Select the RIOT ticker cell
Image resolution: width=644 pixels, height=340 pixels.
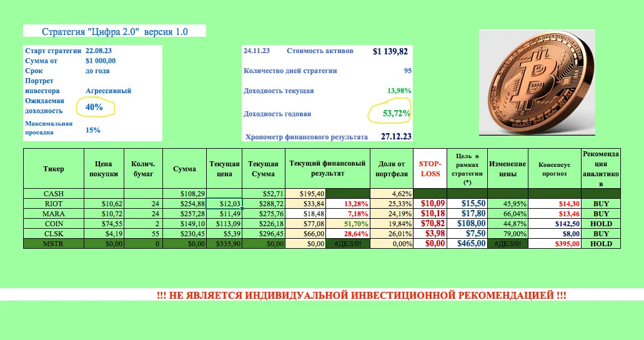[54, 204]
